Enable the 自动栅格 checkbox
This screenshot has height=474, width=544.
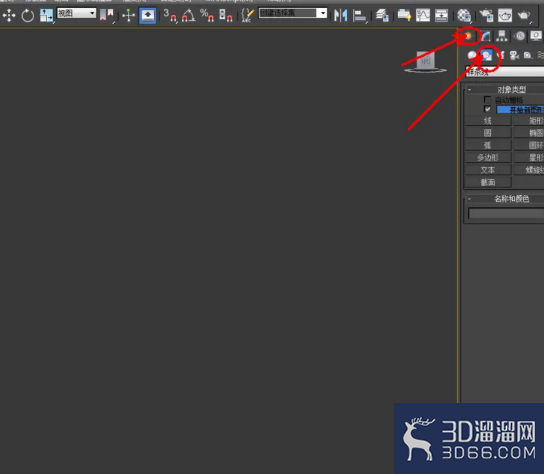click(x=487, y=100)
